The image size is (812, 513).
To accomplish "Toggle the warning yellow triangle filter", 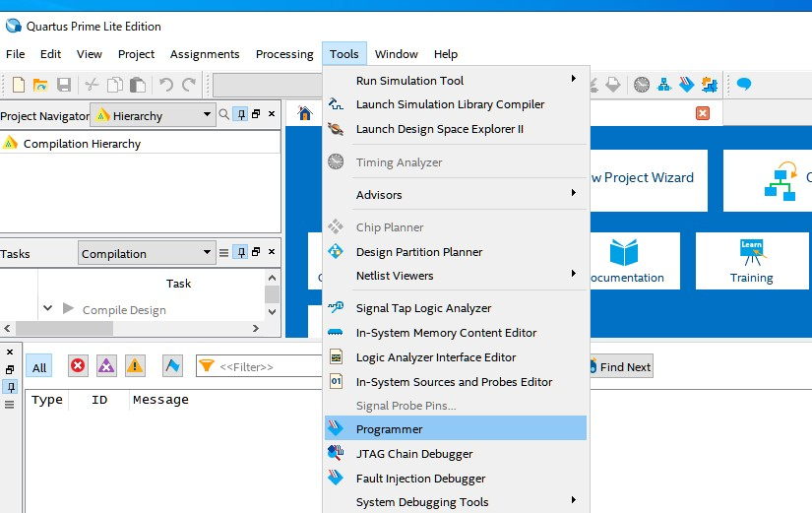I will coord(135,366).
